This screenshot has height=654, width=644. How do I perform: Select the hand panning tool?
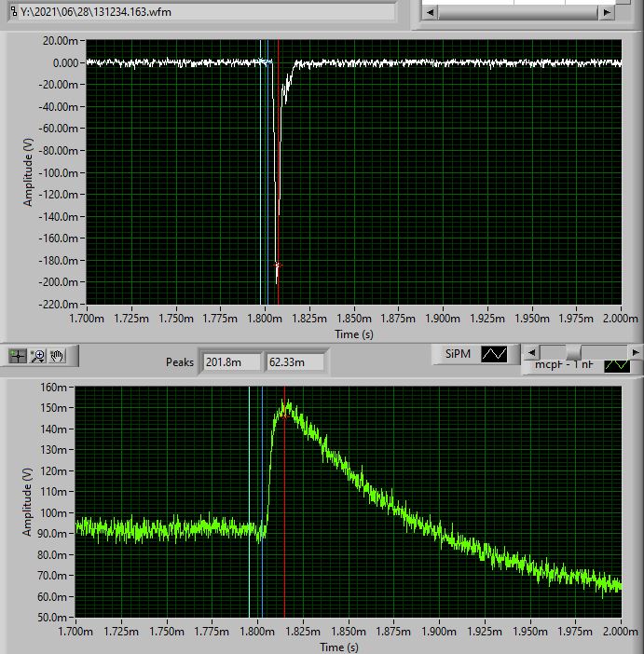pyautogui.click(x=57, y=356)
